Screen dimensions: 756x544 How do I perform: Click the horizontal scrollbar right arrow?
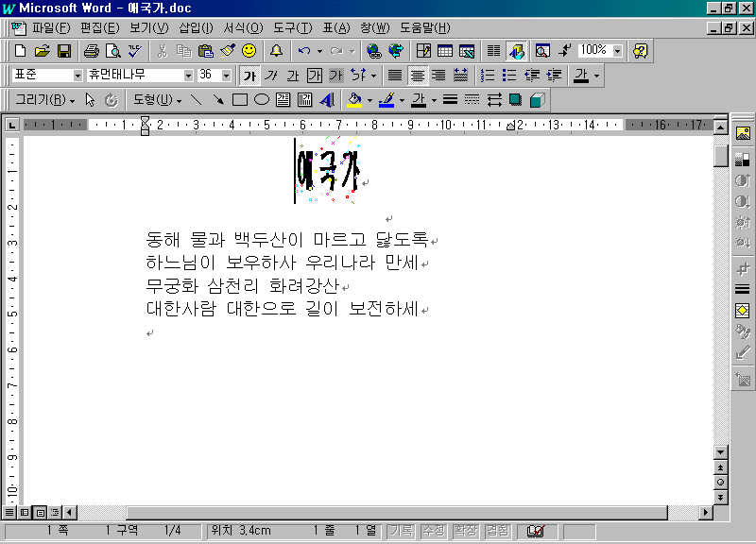(x=706, y=513)
